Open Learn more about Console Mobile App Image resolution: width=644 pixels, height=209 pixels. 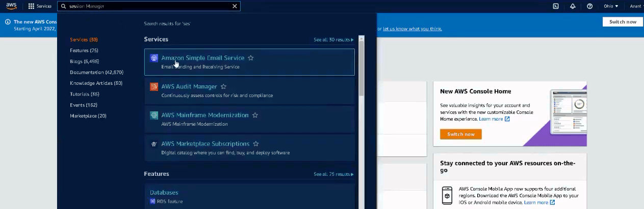tap(539, 202)
